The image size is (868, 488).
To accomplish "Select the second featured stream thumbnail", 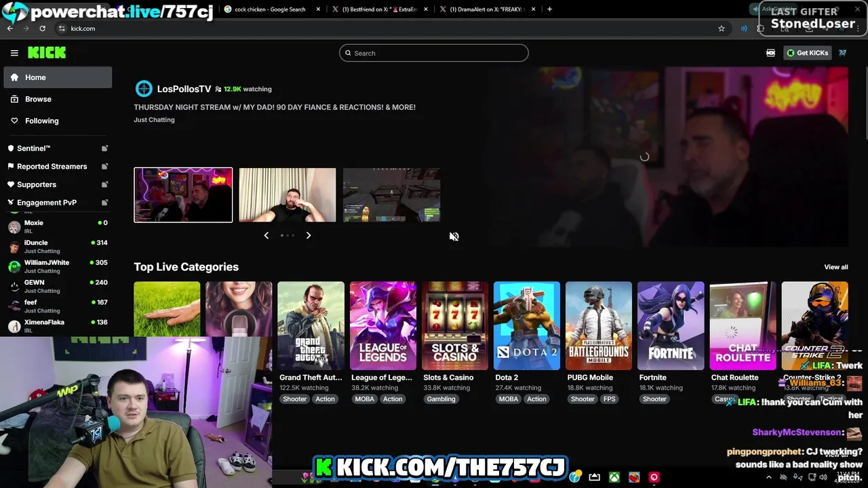I will (288, 195).
